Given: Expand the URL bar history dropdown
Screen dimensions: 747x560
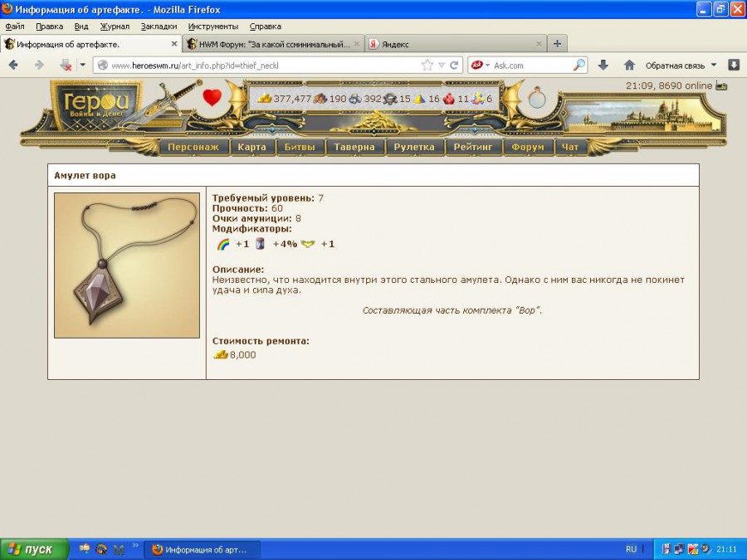Looking at the screenshot, I should pos(442,65).
